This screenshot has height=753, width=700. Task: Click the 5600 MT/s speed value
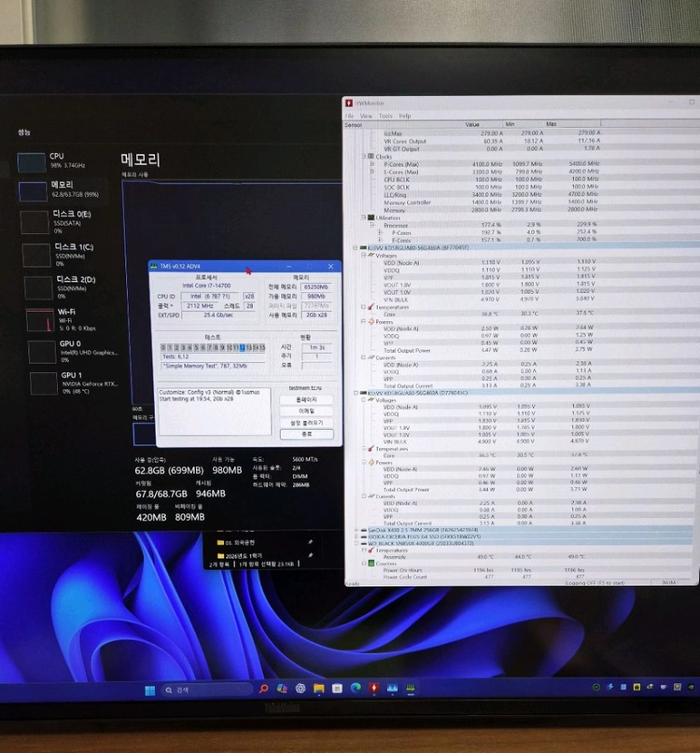pos(305,460)
